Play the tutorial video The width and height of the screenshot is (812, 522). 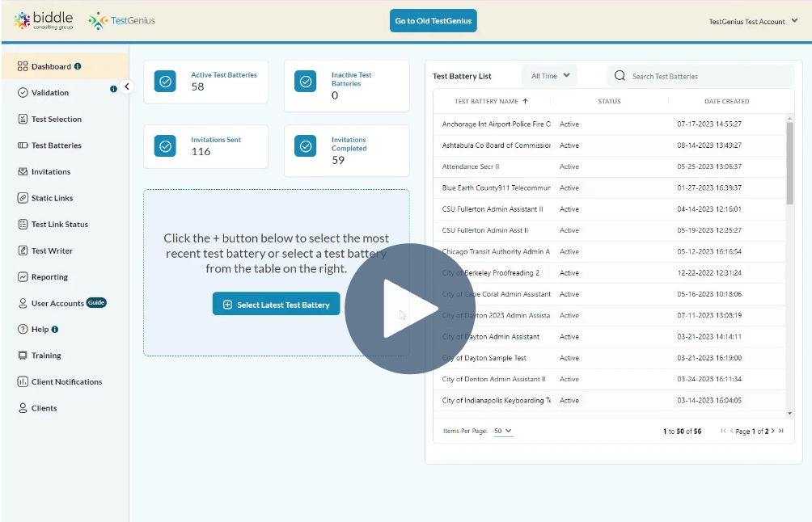[x=410, y=308]
